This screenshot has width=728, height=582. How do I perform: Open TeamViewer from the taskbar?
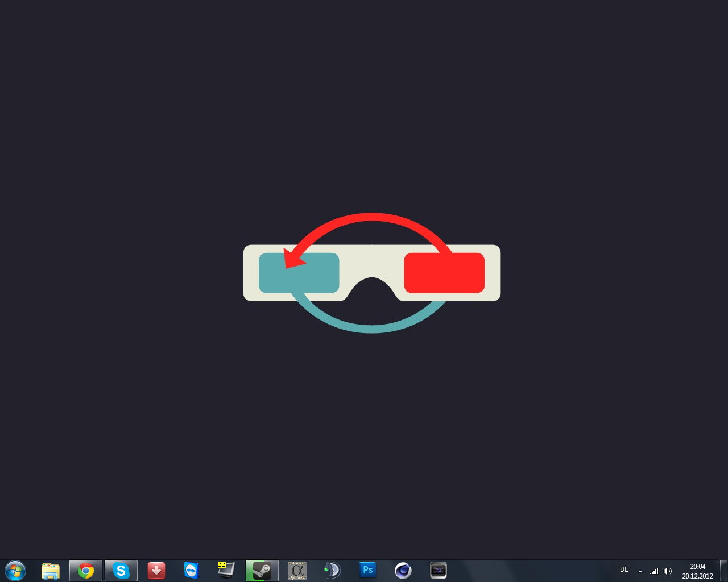pyautogui.click(x=192, y=571)
